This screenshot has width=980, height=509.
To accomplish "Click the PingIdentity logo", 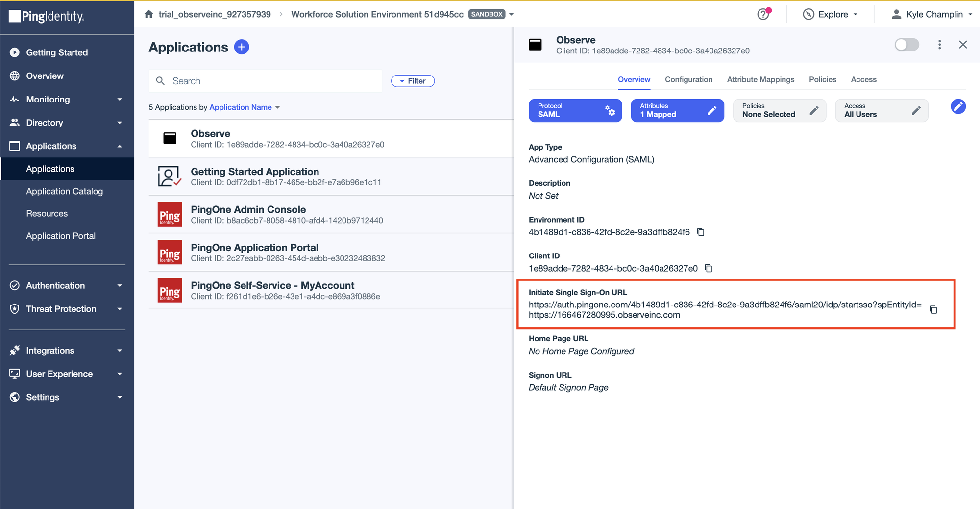I will point(47,16).
